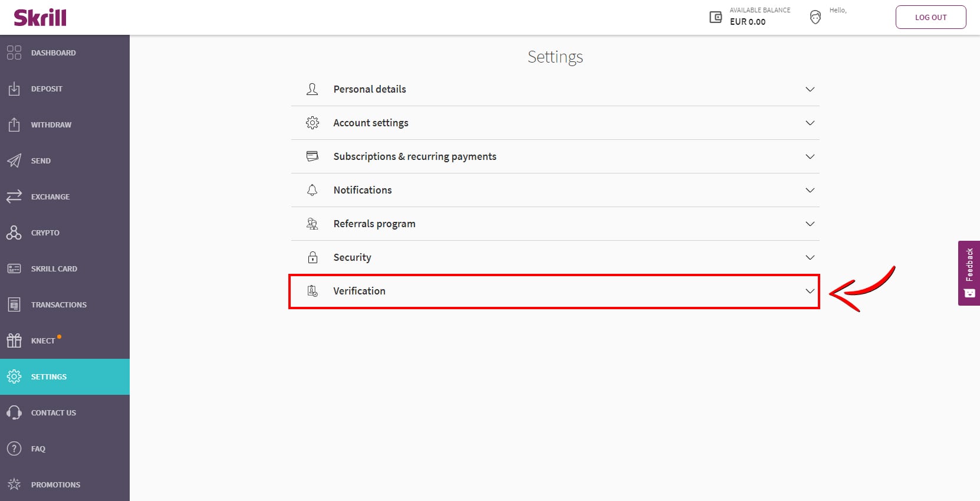Click the Hello greeting text
980x501 pixels.
pyautogui.click(x=838, y=10)
